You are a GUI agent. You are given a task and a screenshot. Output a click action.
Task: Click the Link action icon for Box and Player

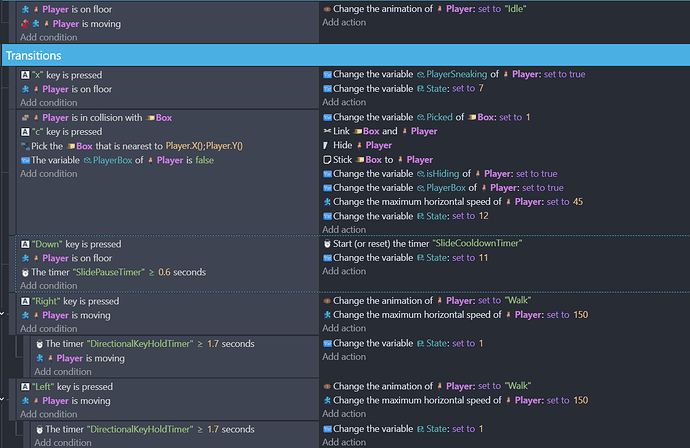point(327,131)
